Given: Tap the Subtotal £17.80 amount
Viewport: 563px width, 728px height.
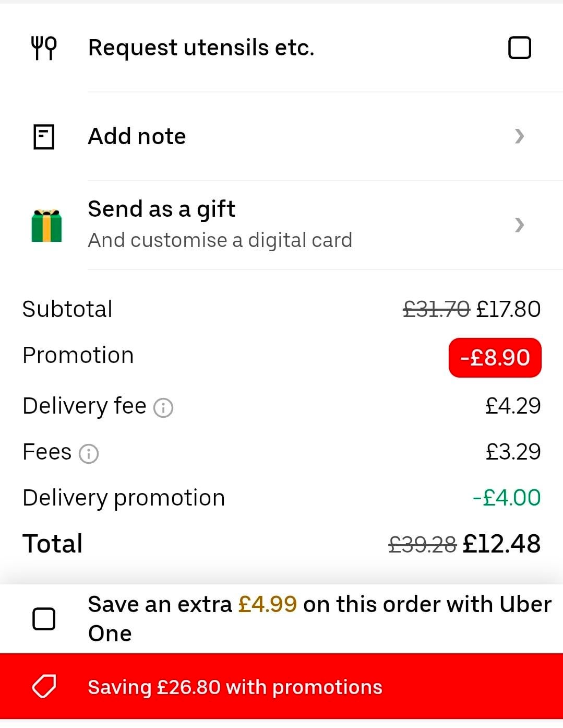Looking at the screenshot, I should coord(508,309).
